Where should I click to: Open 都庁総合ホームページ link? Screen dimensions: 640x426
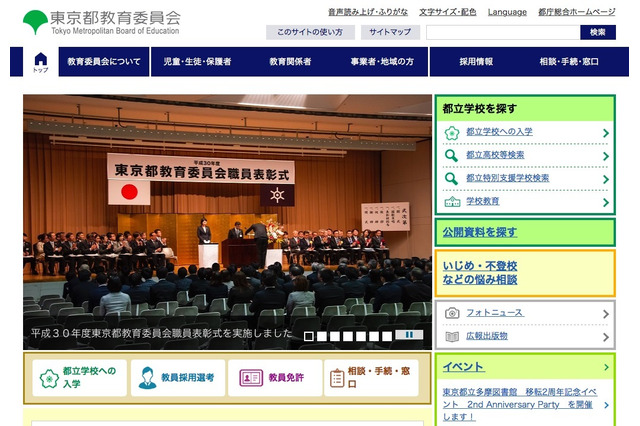click(576, 12)
